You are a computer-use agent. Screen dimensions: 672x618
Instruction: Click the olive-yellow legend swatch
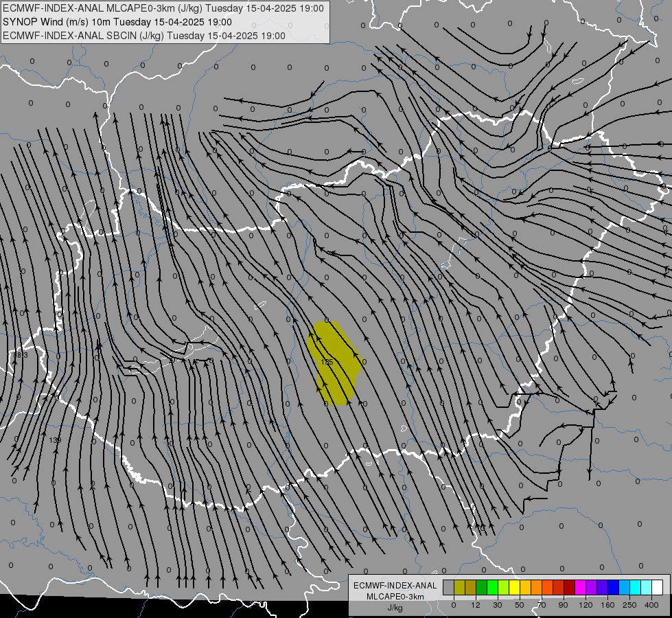[460, 587]
